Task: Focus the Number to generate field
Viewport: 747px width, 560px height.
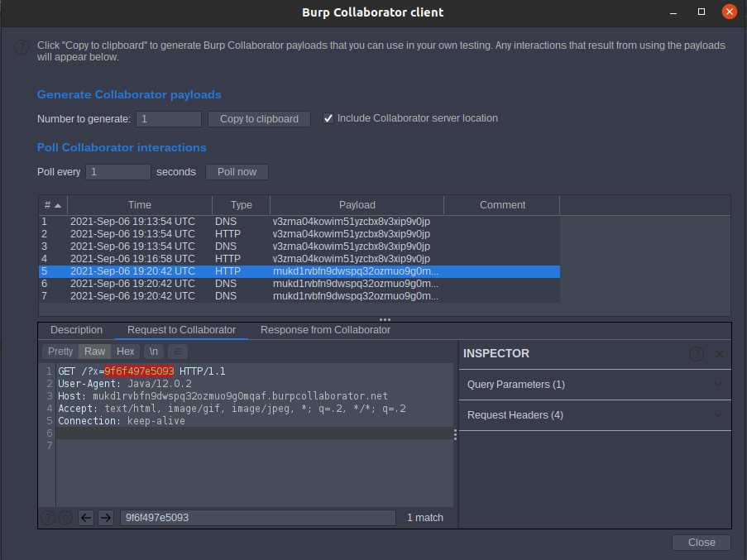Action: point(169,119)
